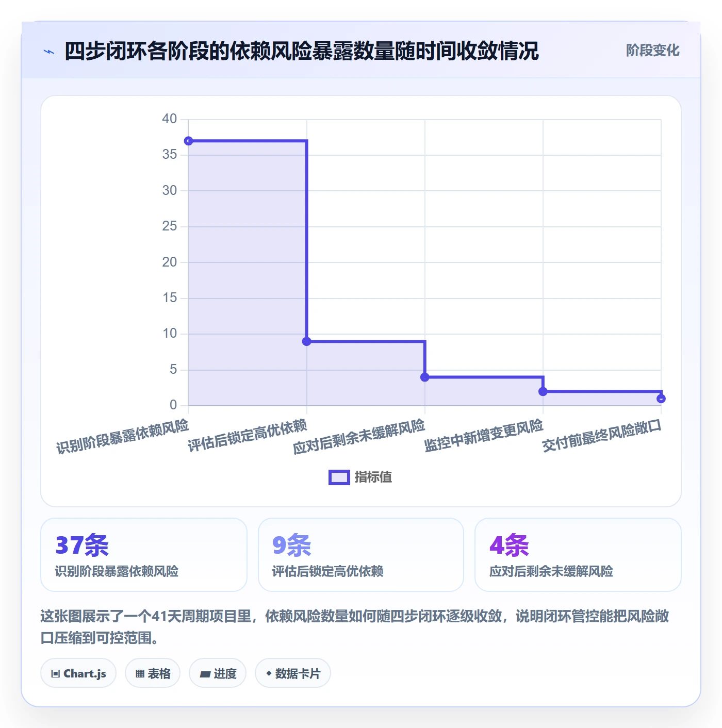This screenshot has width=722, height=728.
Task: Click the axis label 监控中新增变更风险
Action: [484, 436]
